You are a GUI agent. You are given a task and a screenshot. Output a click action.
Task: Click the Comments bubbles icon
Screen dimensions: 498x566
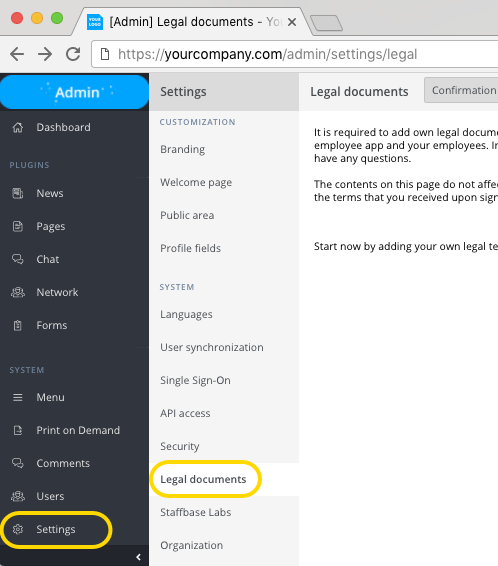point(18,463)
